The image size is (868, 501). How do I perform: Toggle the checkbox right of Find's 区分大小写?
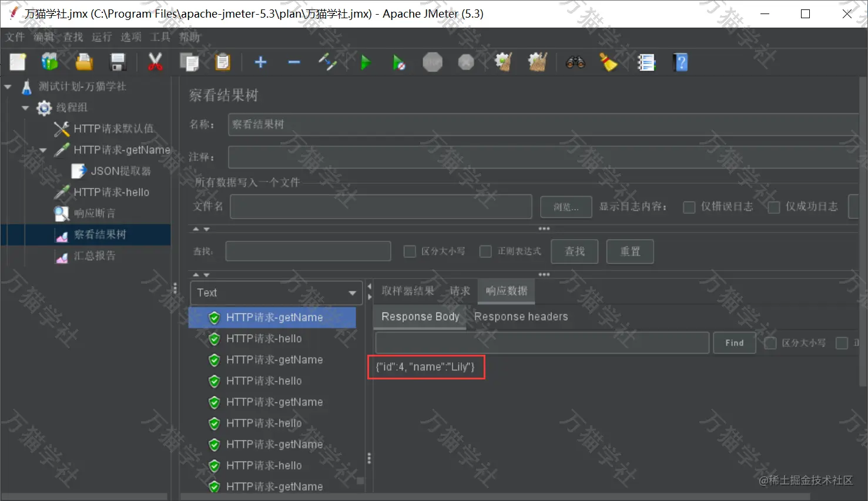(842, 343)
